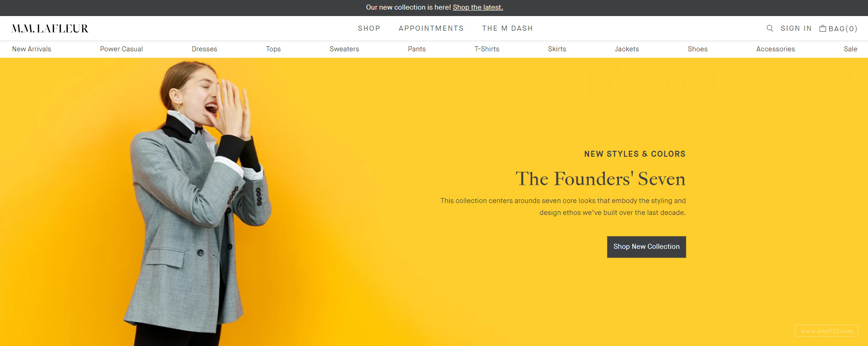Select the New Arrivals category

pos(32,49)
